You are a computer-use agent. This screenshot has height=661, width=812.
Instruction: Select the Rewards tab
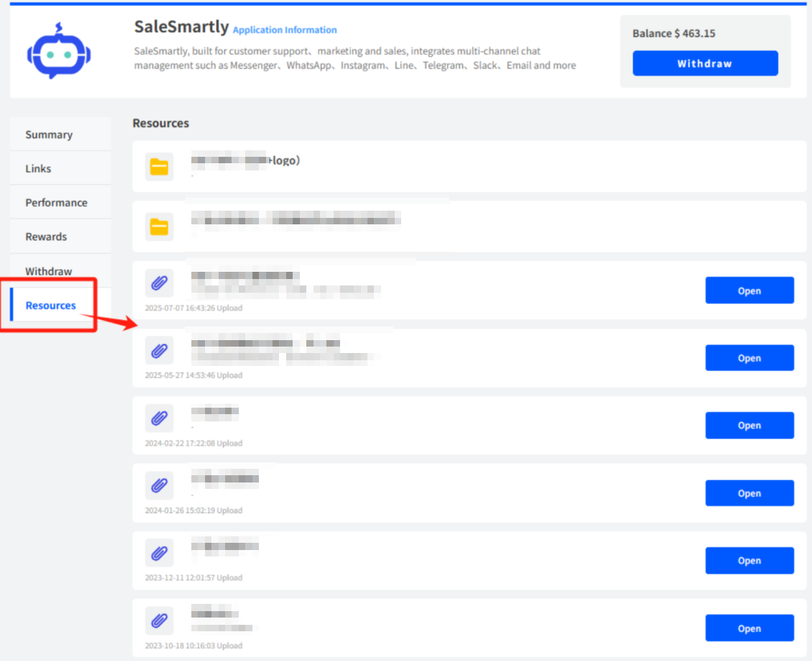point(60,236)
